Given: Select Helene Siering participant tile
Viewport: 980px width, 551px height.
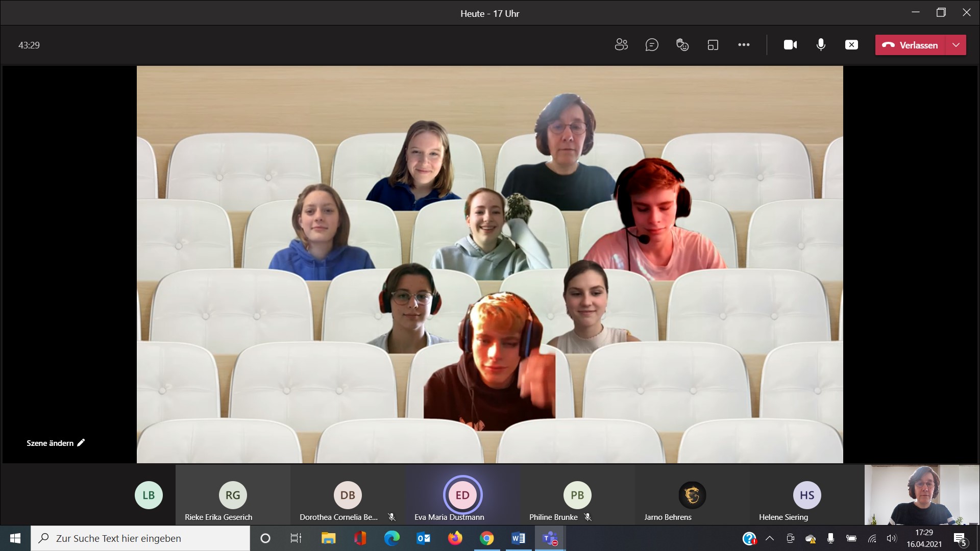Looking at the screenshot, I should [x=807, y=496].
